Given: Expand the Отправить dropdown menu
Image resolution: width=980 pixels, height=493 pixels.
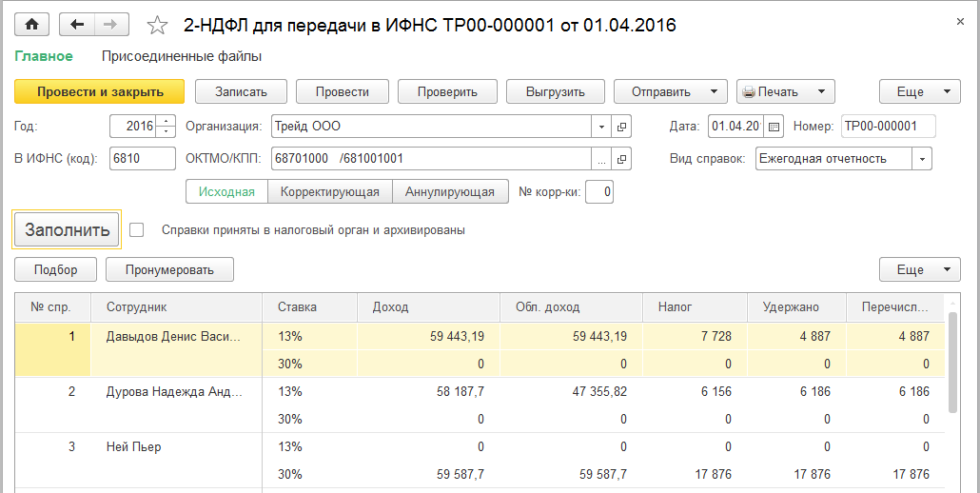Looking at the screenshot, I should [x=714, y=92].
